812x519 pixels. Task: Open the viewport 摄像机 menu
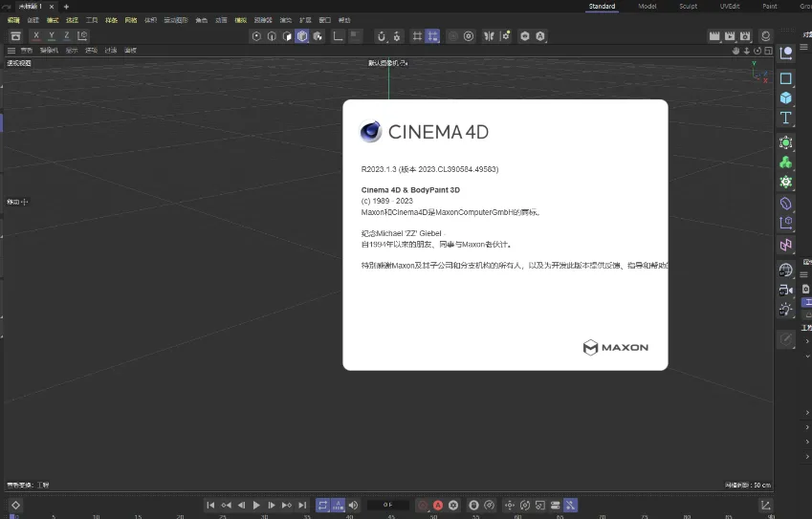coord(49,51)
